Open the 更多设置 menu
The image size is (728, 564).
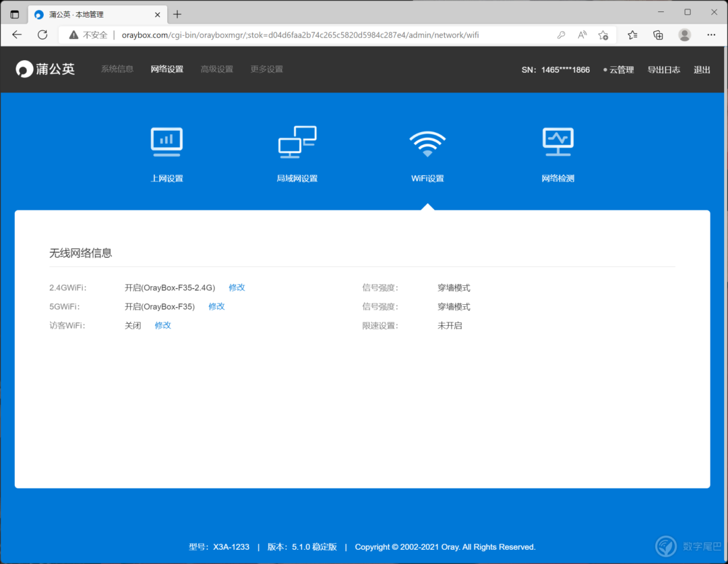pos(266,69)
